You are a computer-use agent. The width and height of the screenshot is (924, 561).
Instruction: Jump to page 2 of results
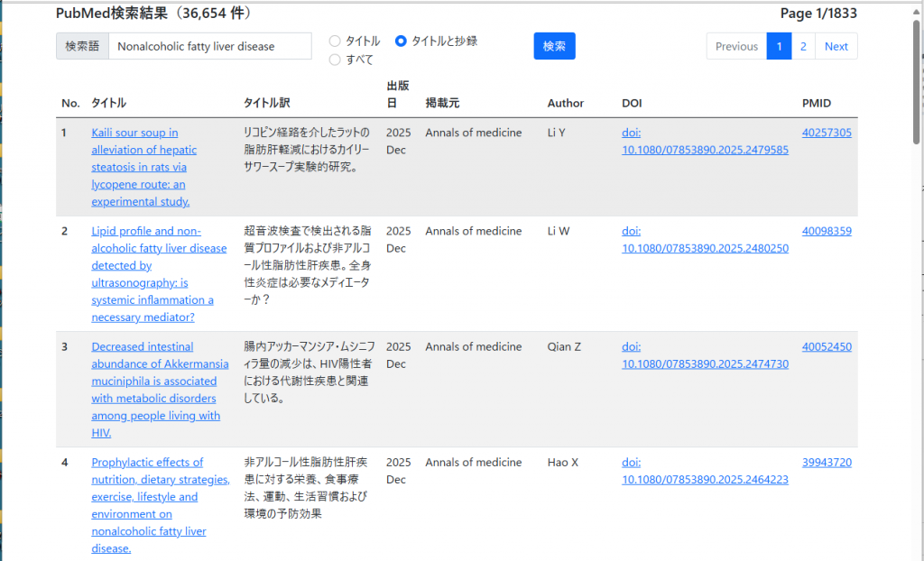click(803, 46)
